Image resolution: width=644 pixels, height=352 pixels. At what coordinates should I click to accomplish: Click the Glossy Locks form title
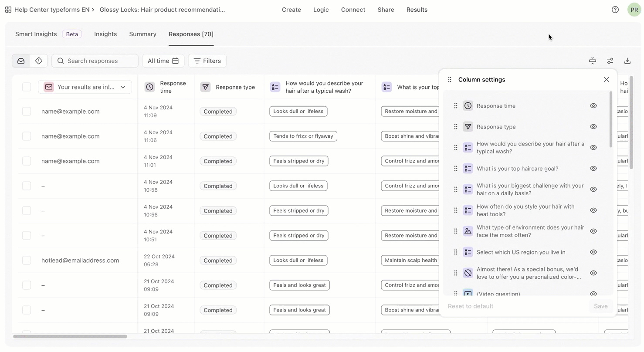coord(163,10)
